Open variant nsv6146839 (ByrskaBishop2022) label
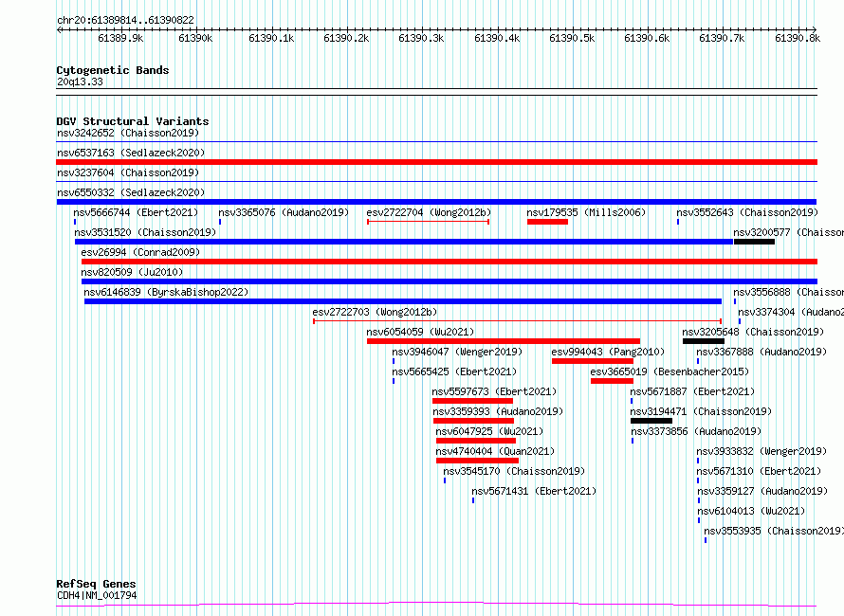The height and width of the screenshot is (616, 844). pyautogui.click(x=166, y=292)
